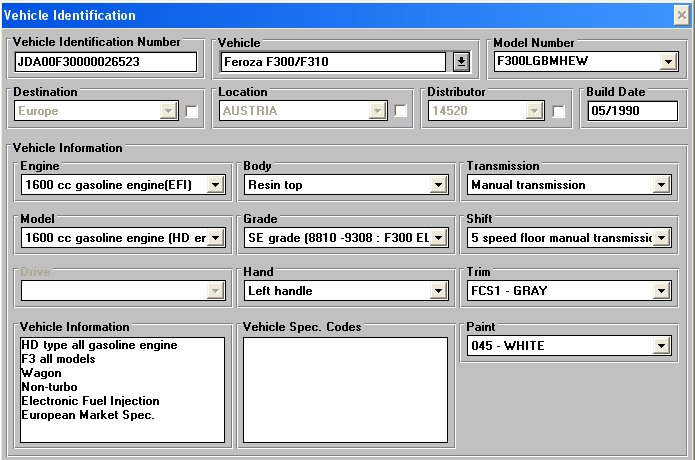The height and width of the screenshot is (460, 695).
Task: Tick the checkbox next to Destination
Action: click(191, 111)
